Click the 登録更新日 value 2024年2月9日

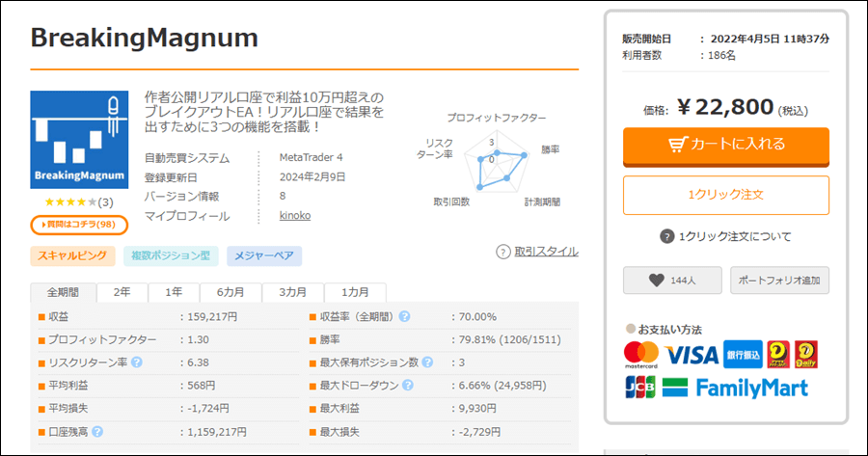coord(312,177)
